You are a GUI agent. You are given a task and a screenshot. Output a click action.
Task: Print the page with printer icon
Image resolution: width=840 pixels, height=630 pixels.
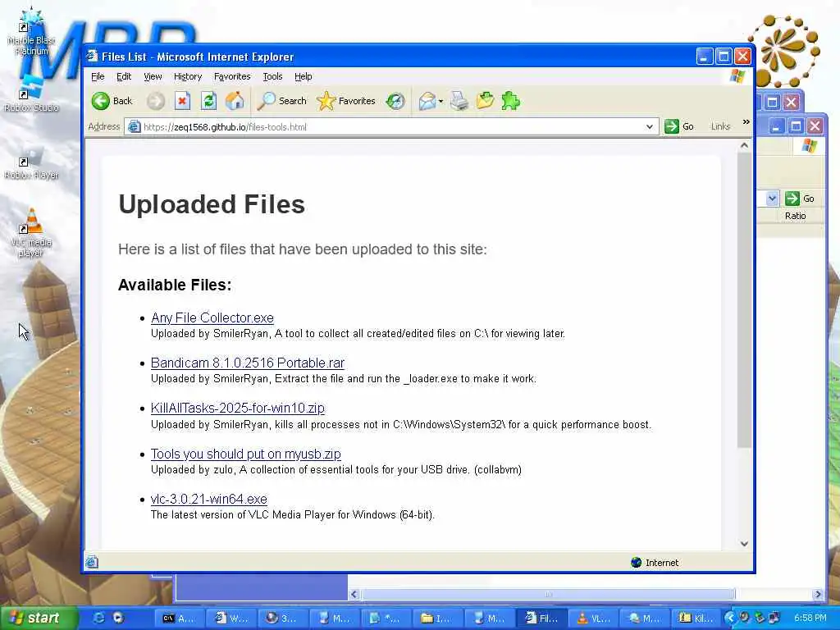(x=459, y=101)
